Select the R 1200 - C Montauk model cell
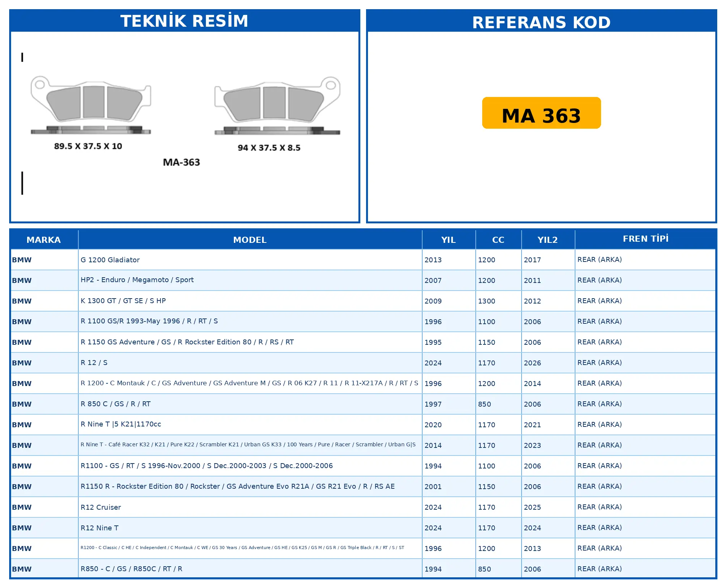This screenshot has height=588, width=726. tap(250, 383)
